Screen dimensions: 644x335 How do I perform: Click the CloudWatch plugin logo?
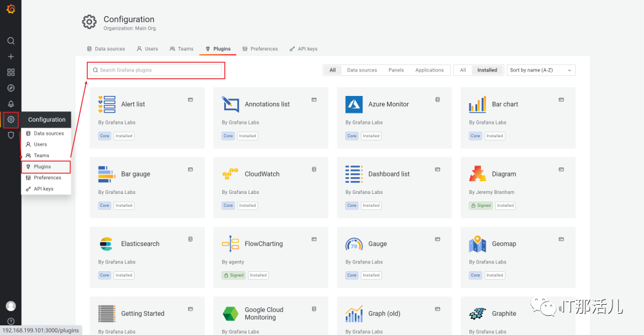pos(231,175)
